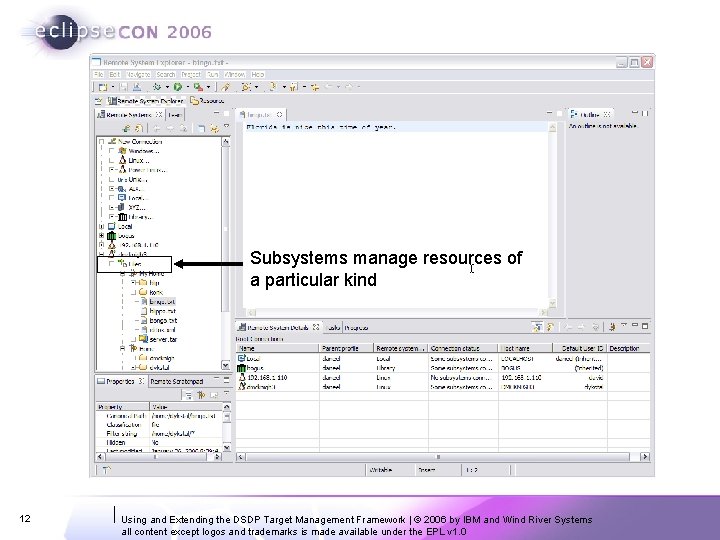720x540 pixels.
Task: Click the Link with Editor icon in Remote Systems
Action: 214,129
